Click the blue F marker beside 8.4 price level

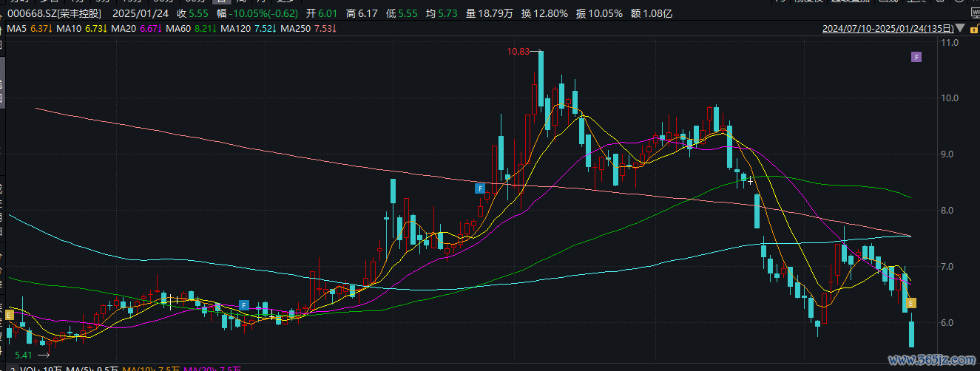pyautogui.click(x=481, y=188)
